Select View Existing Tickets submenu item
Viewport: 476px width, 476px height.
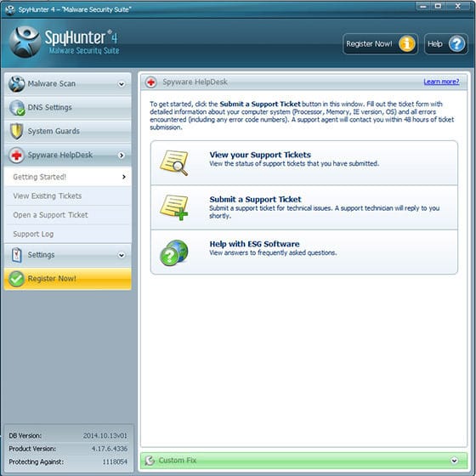pos(68,195)
